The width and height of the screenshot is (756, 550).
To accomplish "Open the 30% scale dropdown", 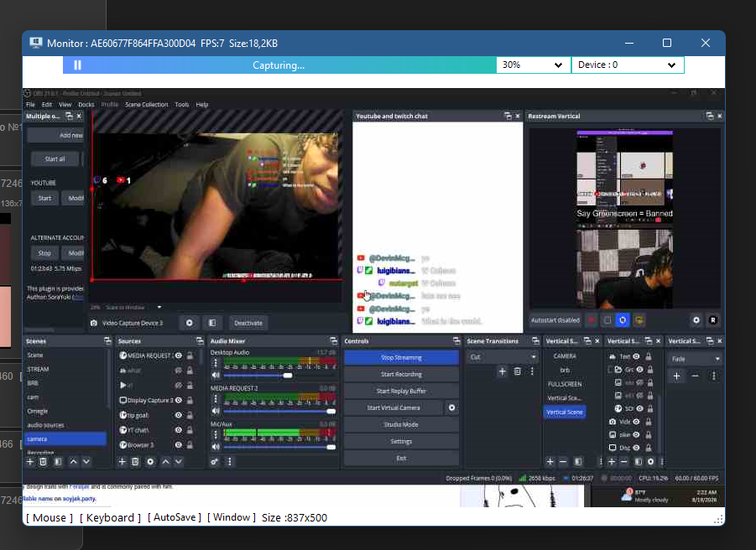I will click(533, 65).
